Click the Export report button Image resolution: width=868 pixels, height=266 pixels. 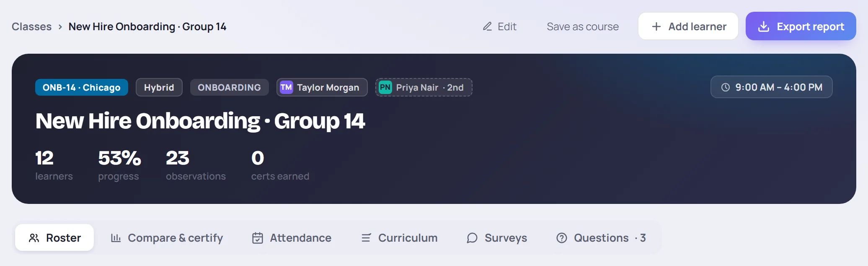click(x=801, y=26)
